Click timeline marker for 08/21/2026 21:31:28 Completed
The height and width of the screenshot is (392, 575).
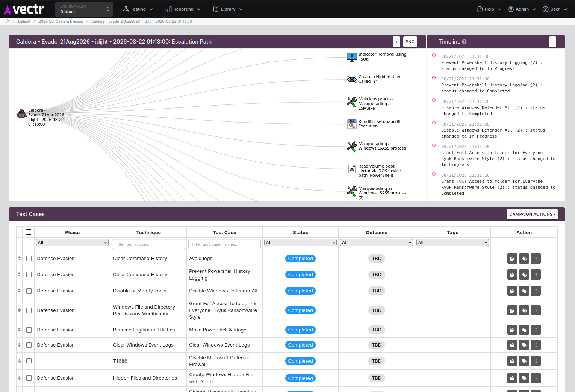pos(434,100)
